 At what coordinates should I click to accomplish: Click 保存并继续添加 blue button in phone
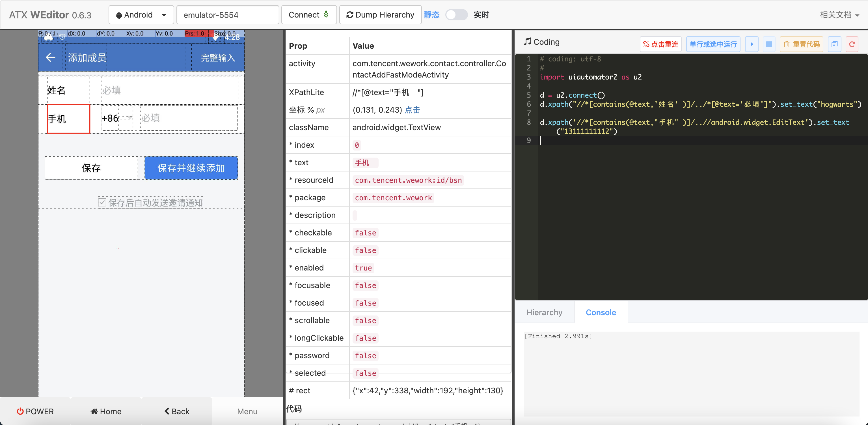(191, 168)
